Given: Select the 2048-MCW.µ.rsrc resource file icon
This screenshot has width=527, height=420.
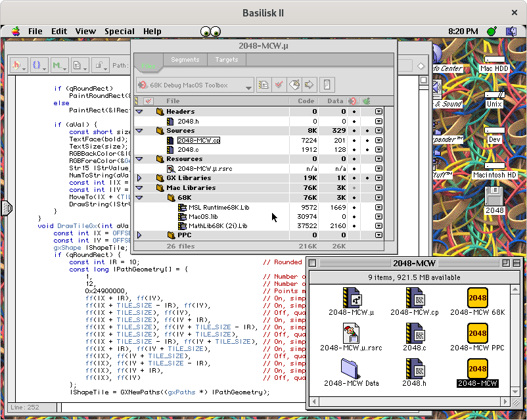Looking at the screenshot, I should (351, 333).
